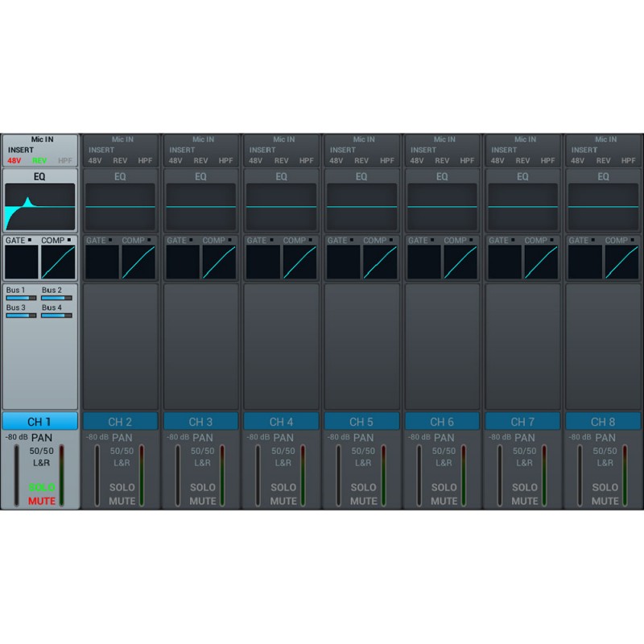The height and width of the screenshot is (644, 644).
Task: Open the CH 1 compressor curve graph
Action: point(58,262)
